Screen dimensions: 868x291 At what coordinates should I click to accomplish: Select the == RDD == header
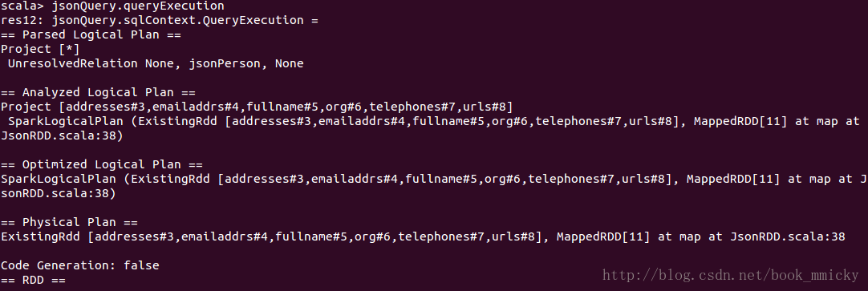(33, 280)
